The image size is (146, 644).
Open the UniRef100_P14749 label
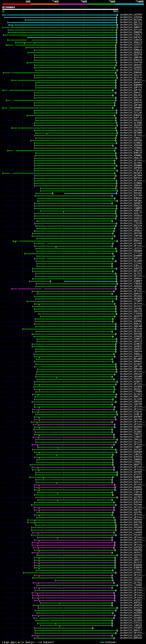(131, 63)
